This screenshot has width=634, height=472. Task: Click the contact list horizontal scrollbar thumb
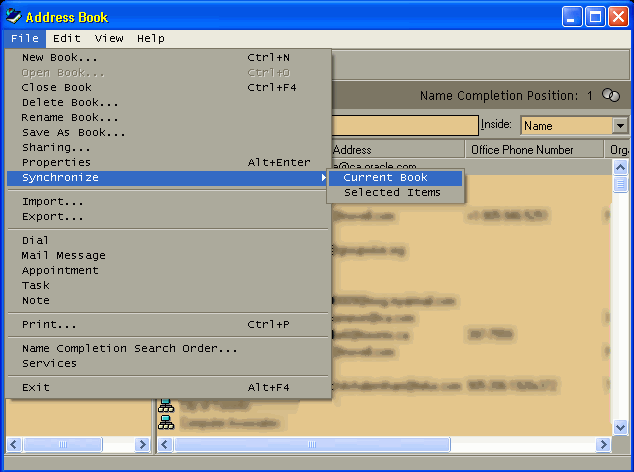coord(312,444)
